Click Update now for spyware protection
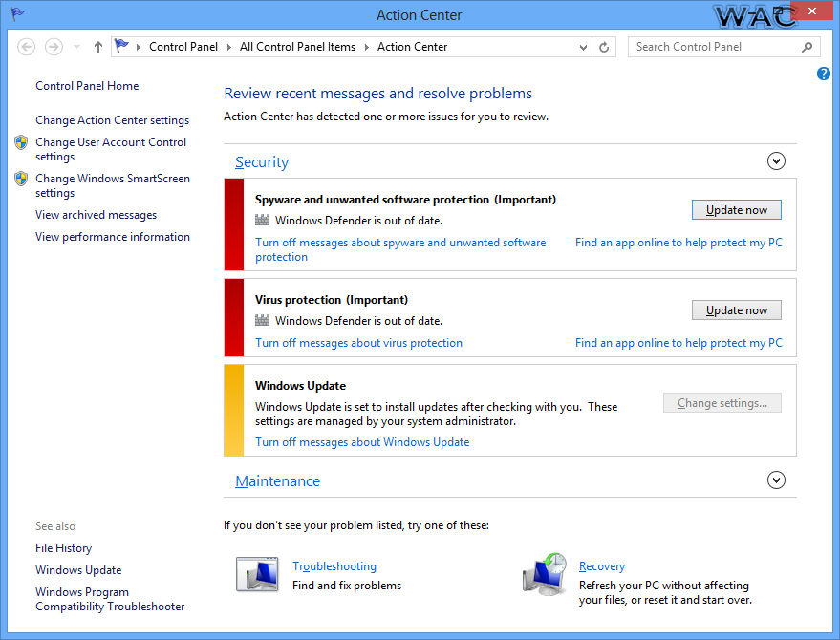This screenshot has width=840, height=640. (737, 210)
